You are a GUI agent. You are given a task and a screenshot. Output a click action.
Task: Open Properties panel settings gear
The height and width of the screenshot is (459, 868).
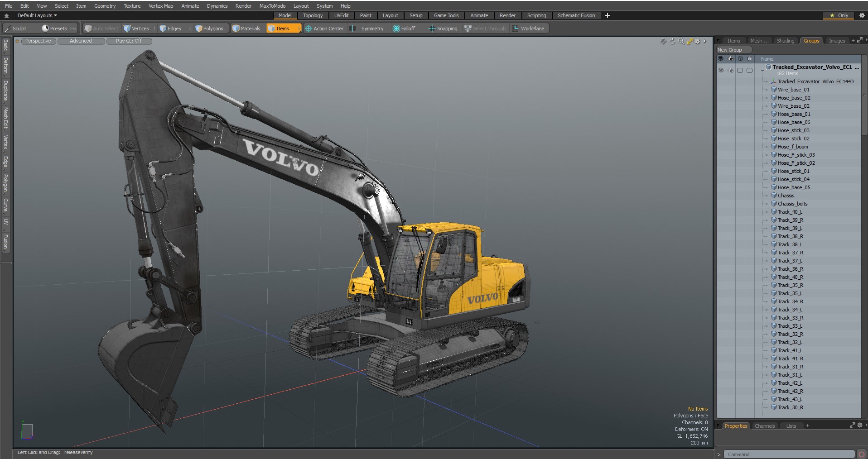[x=859, y=426]
